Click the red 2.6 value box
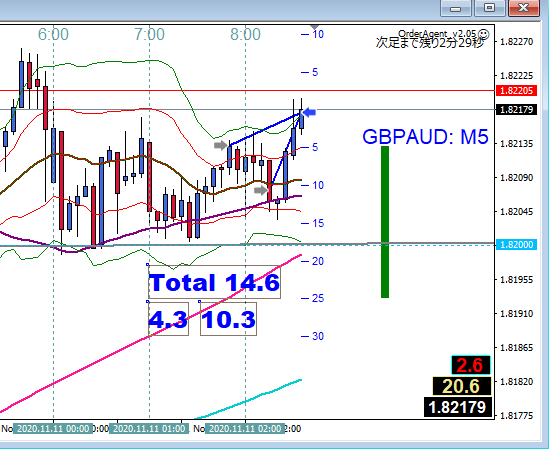549x449 pixels. point(471,365)
